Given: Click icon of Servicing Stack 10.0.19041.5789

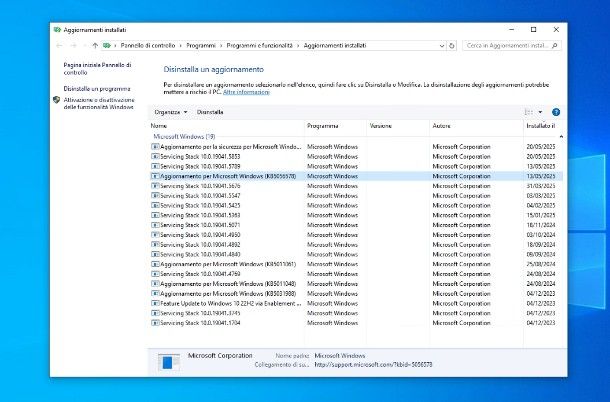Looking at the screenshot, I should [155, 166].
